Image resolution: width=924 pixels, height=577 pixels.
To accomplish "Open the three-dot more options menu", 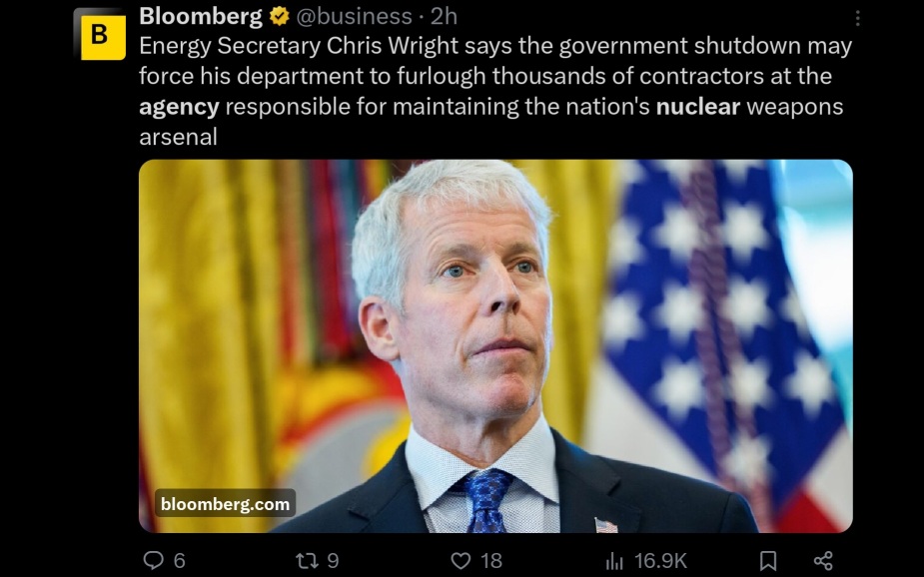I will [x=857, y=18].
